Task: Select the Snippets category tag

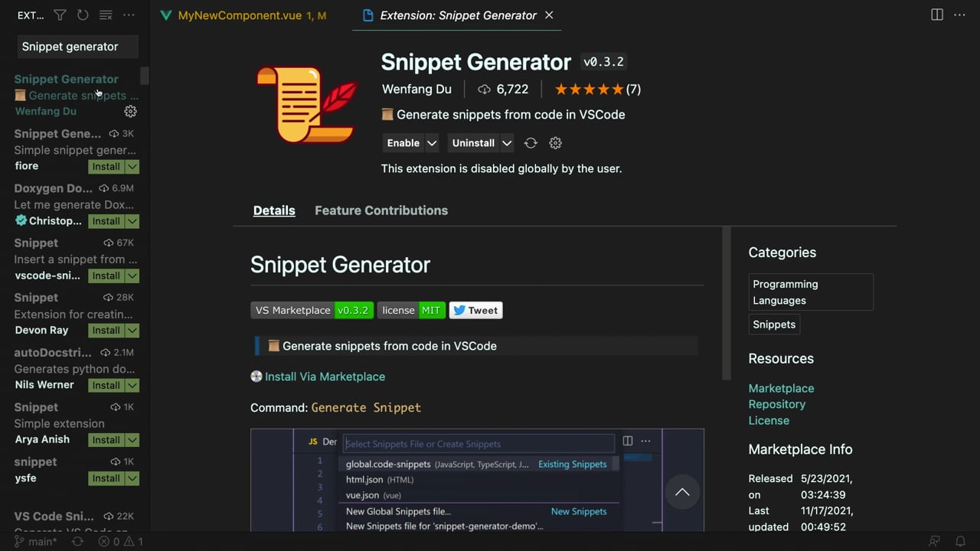Action: click(x=774, y=324)
